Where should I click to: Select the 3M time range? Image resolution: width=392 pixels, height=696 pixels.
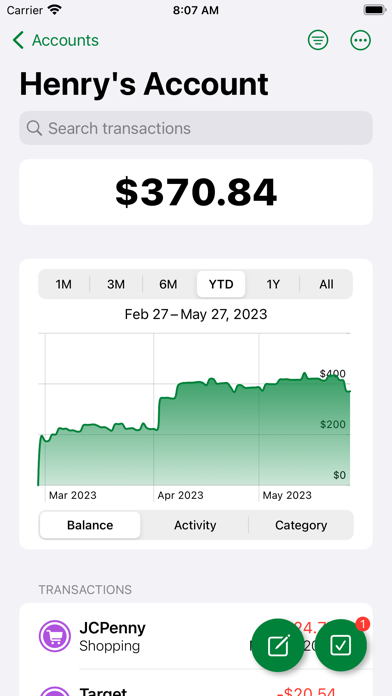116,284
